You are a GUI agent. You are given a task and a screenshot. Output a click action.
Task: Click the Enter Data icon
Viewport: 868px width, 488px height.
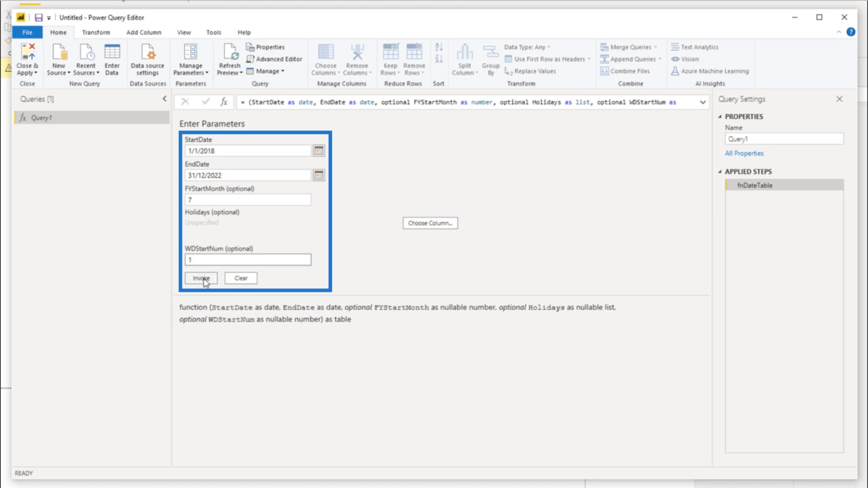tap(112, 59)
